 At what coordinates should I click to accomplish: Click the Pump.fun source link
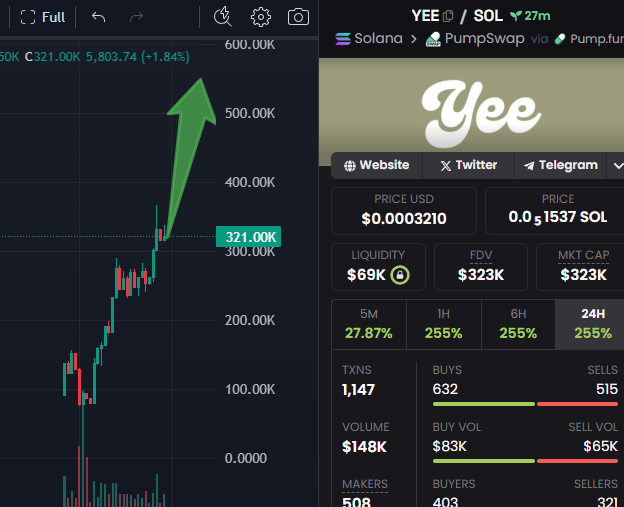[590, 39]
